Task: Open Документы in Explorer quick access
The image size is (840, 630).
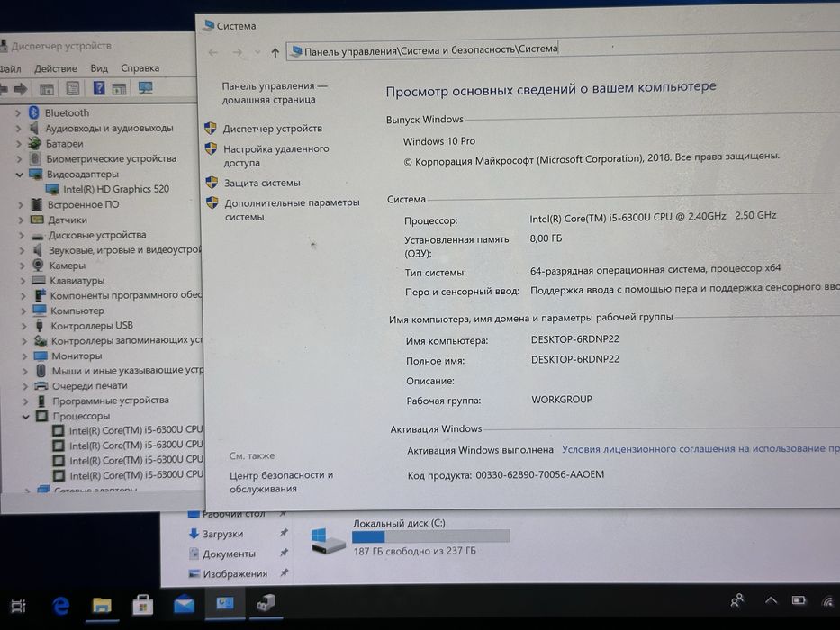Action: click(229, 553)
